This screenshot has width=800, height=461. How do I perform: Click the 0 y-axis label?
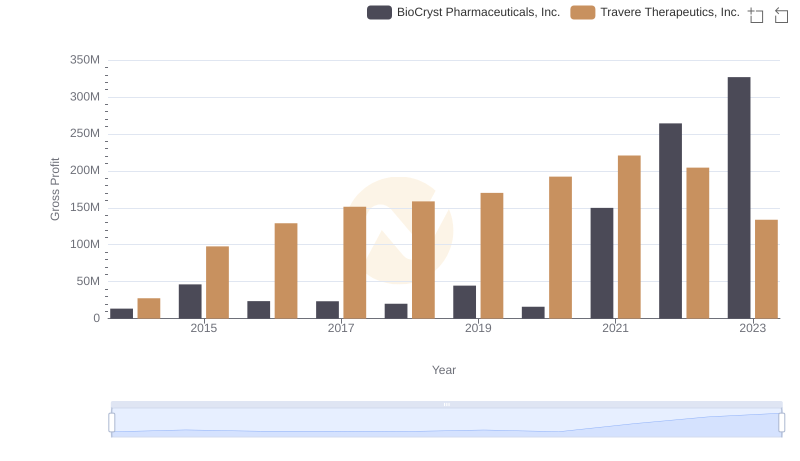pyautogui.click(x=96, y=318)
